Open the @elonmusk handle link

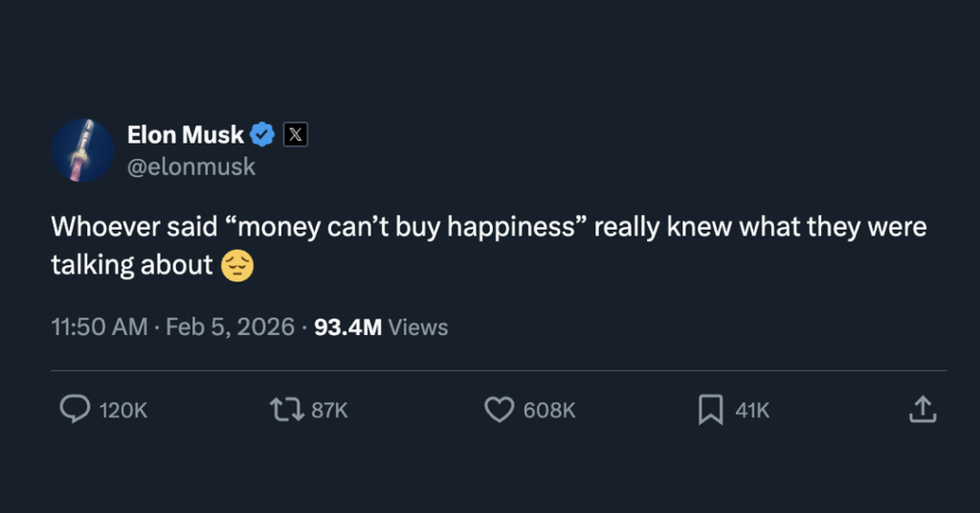click(191, 167)
